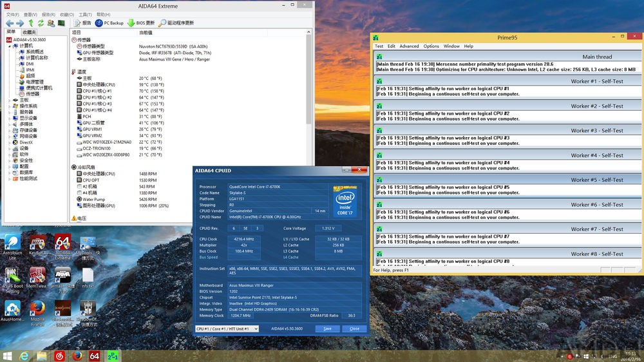The image size is (644, 362).
Task: Open the 报告(R) menu in AIDA64
Action: (x=48, y=14)
